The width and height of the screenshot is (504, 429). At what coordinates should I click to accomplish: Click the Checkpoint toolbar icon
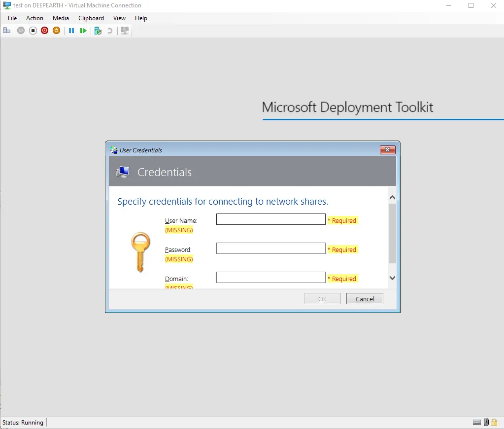click(x=98, y=31)
